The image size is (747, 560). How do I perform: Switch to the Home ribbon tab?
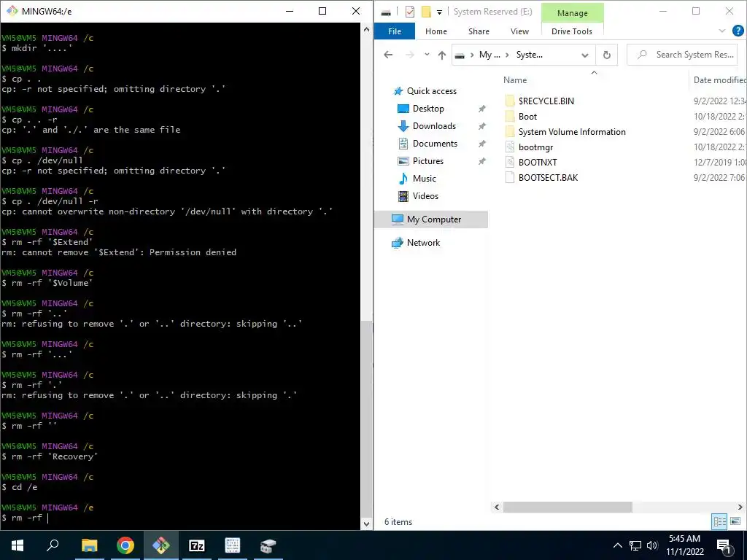point(436,31)
